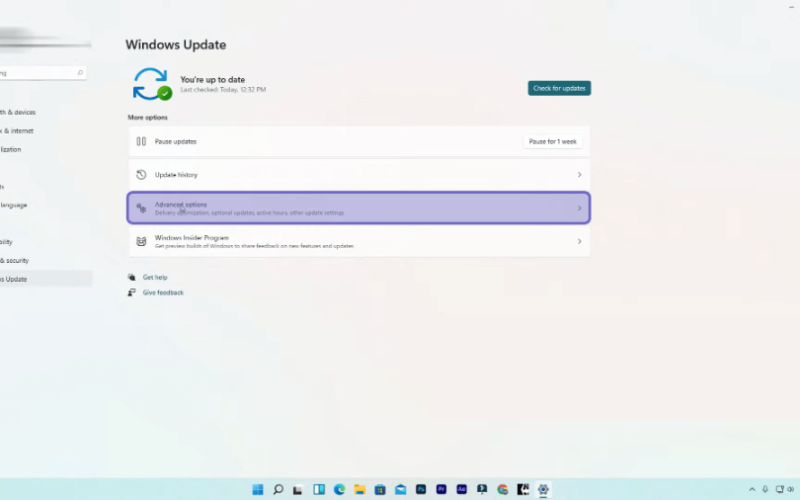Open the Give feedback link
Viewport: 800px width, 500px height.
point(163,292)
